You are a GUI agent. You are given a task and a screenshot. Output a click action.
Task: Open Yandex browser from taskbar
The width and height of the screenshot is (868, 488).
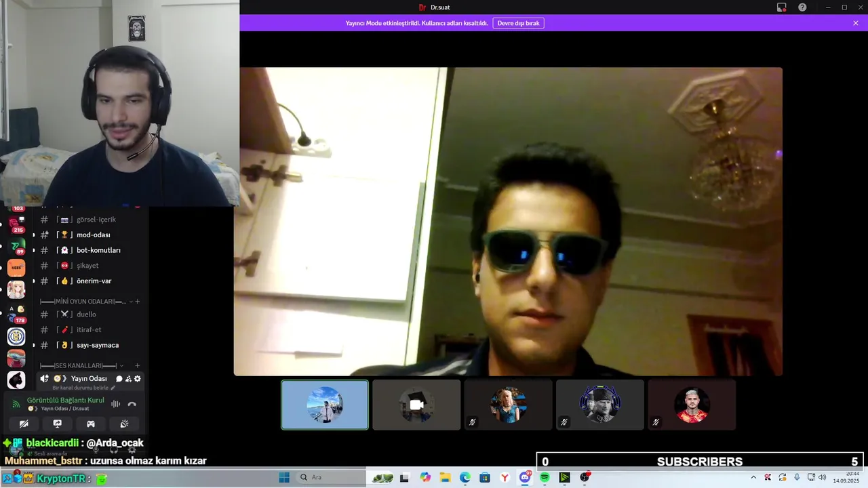(505, 477)
